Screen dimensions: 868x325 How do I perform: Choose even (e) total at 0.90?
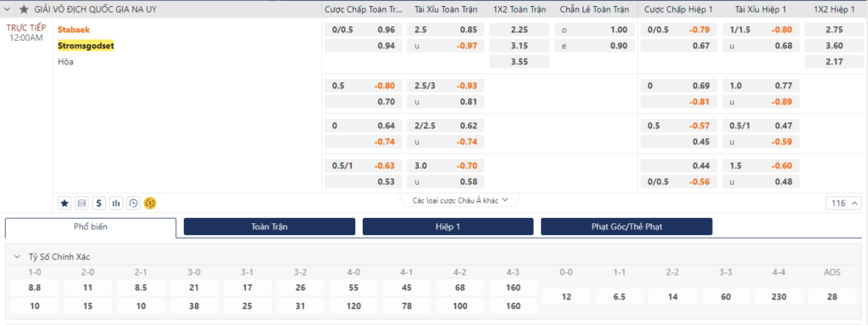coord(593,46)
